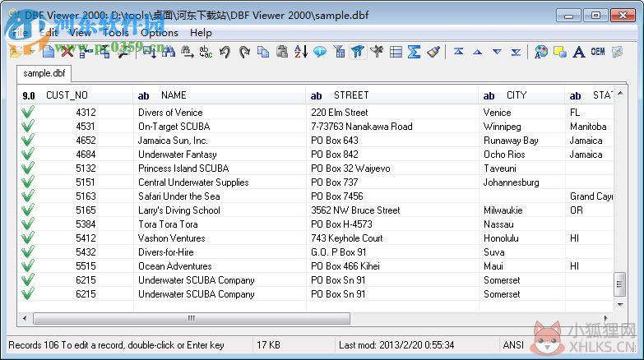Open the Tools menu
Viewport: 644px width, 360px height.
(x=115, y=32)
